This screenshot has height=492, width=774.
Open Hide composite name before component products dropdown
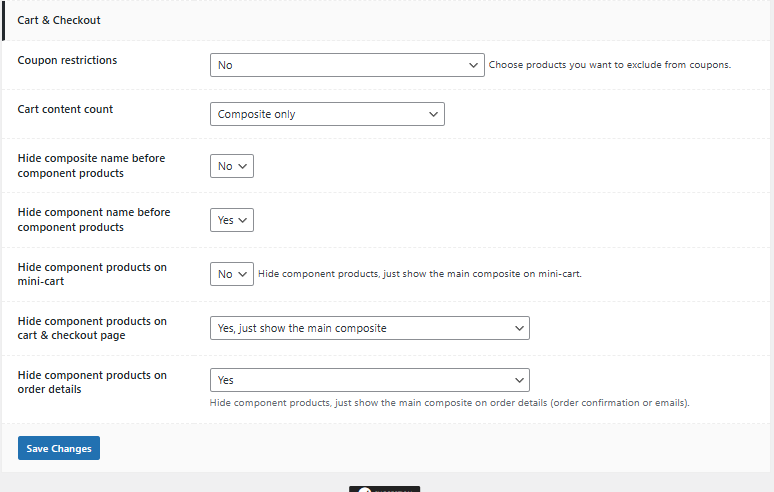tap(232, 166)
